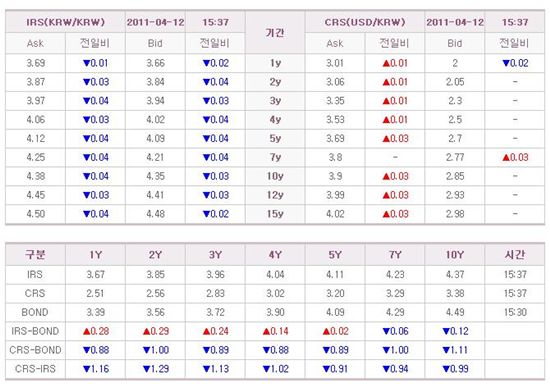This screenshot has width=550, height=387.
Task: Select the CRS-IRS row label
Action: pyautogui.click(x=35, y=369)
